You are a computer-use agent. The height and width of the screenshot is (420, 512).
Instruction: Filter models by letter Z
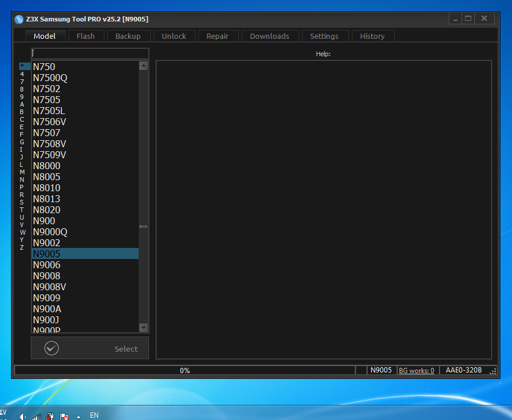pos(22,248)
